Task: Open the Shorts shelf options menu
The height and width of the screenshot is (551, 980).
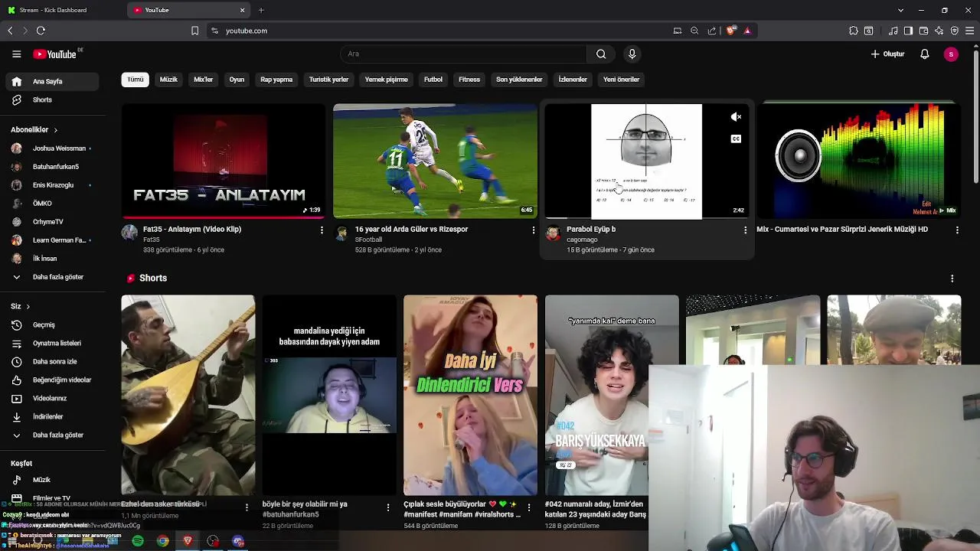Action: [x=952, y=279]
